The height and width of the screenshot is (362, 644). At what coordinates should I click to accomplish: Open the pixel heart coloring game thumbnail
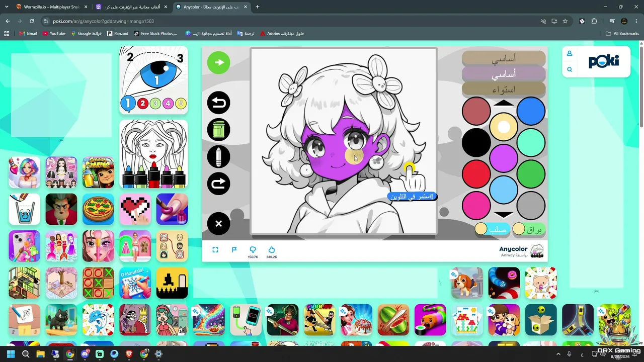pyautogui.click(x=135, y=209)
